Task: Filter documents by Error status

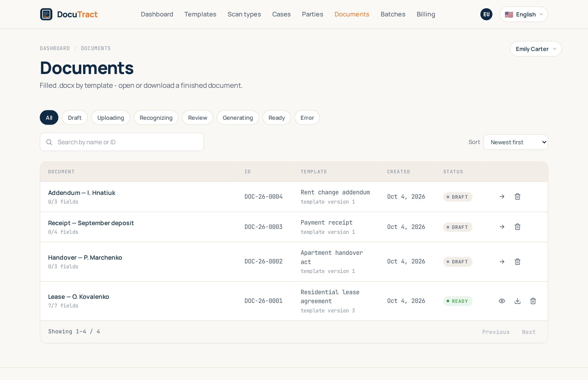Action: (x=307, y=117)
